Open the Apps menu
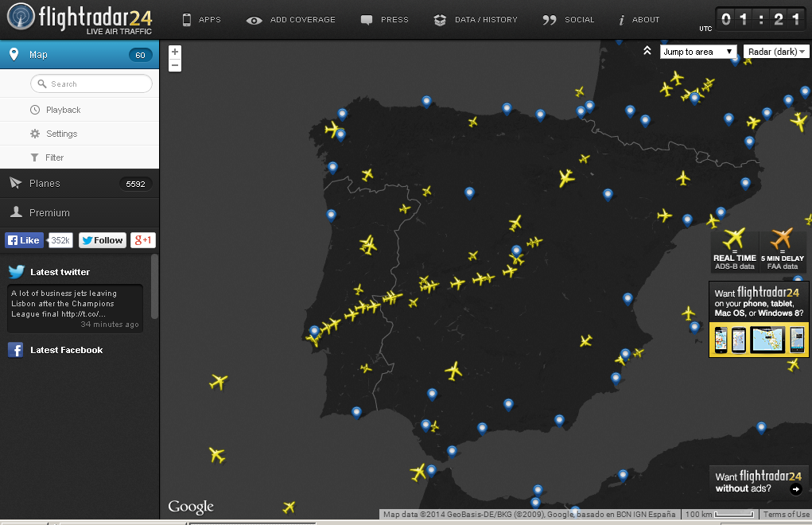 [x=201, y=20]
